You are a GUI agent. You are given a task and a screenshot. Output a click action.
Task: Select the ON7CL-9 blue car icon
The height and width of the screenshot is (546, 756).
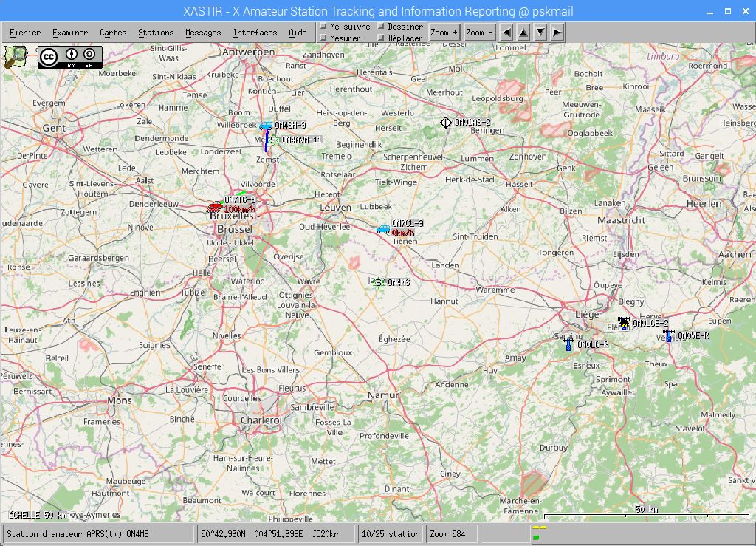(383, 229)
